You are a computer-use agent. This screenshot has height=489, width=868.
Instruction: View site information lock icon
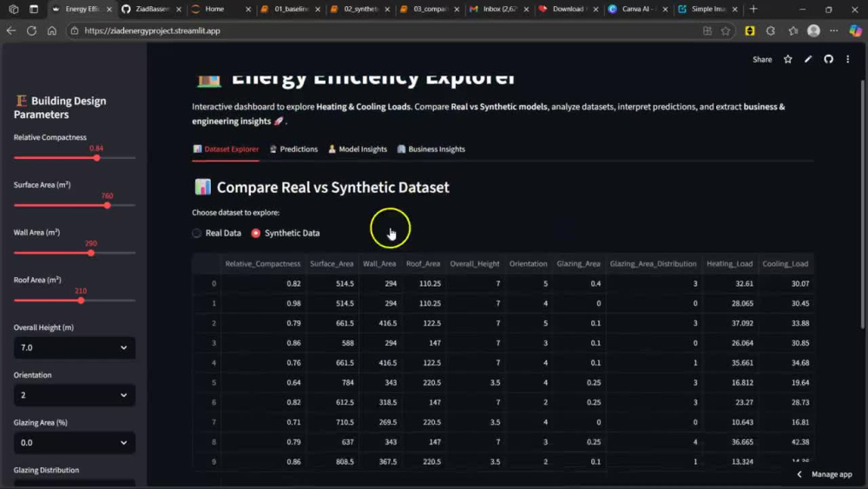[x=74, y=31]
